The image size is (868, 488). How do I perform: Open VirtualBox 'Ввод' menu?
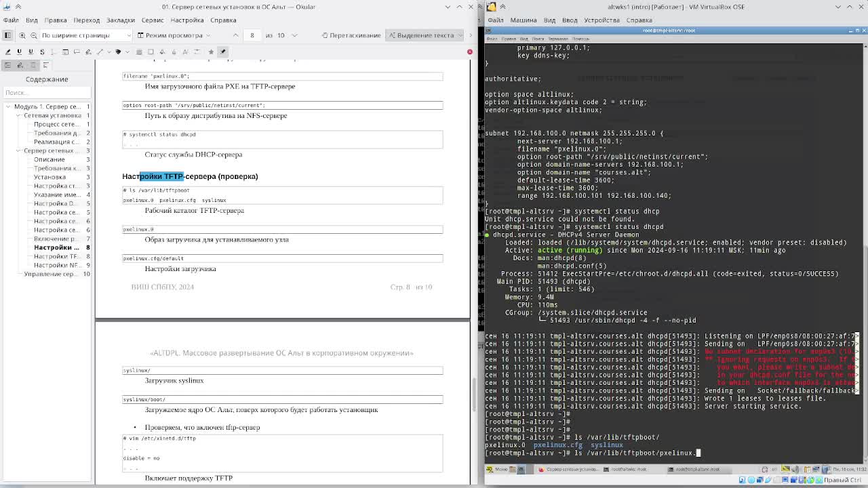[570, 20]
